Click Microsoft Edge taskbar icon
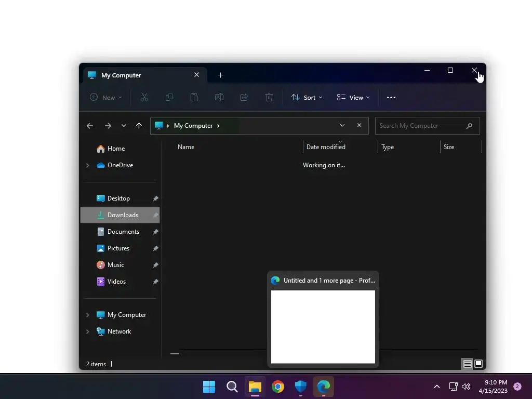Viewport: 532px width, 399px height. pyautogui.click(x=323, y=387)
